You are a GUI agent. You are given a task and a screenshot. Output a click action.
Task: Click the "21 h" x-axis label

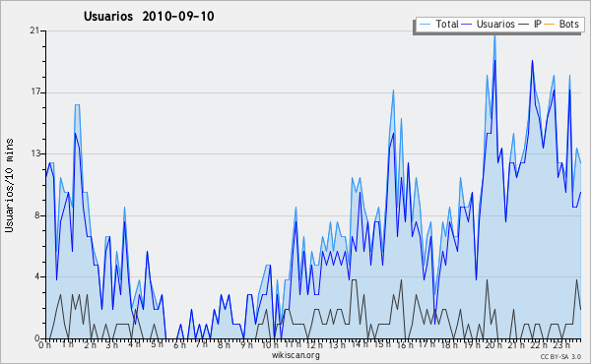515,345
